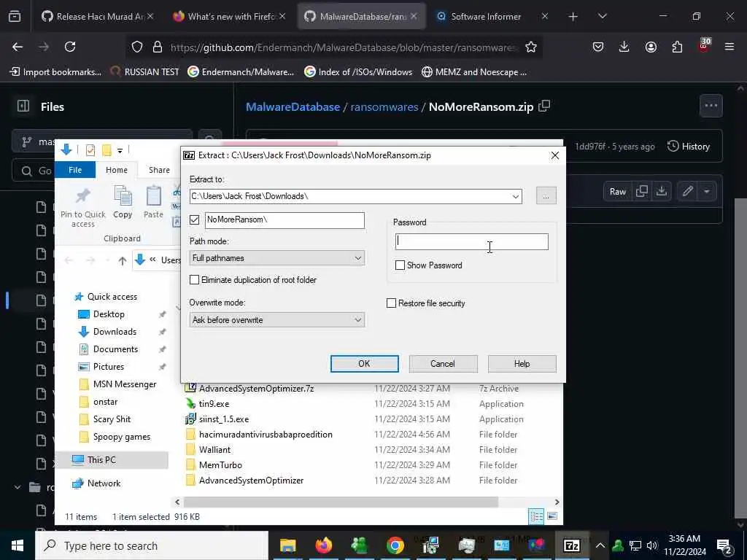Enable Show Password checkbox

(x=400, y=265)
